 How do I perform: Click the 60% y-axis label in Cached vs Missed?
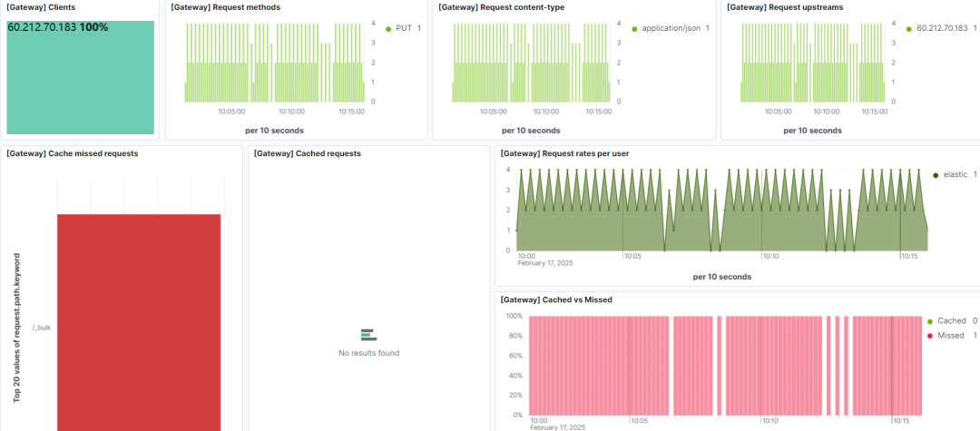[x=515, y=356]
